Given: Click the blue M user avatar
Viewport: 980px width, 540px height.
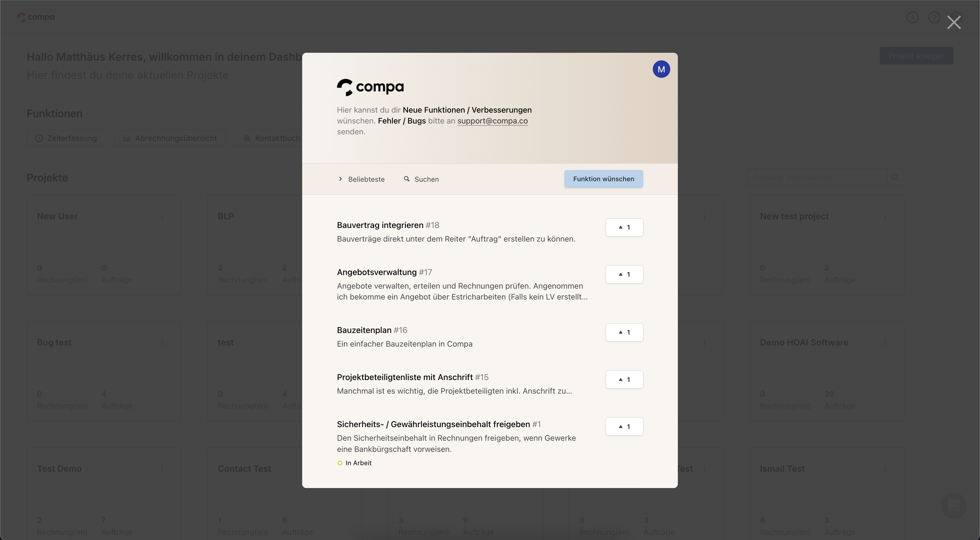Looking at the screenshot, I should 661,69.
